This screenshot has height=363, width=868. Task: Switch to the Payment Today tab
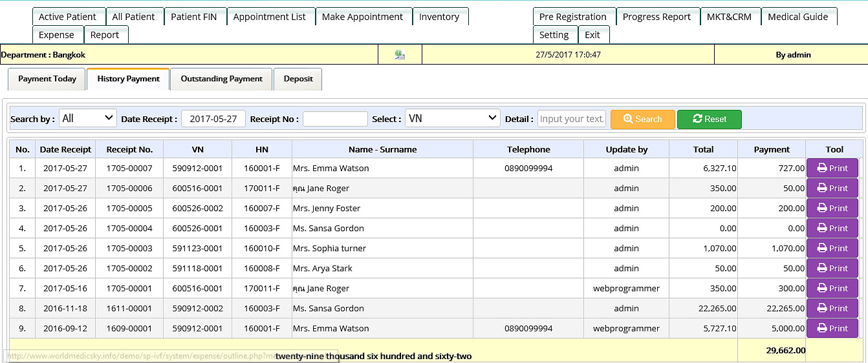click(47, 79)
